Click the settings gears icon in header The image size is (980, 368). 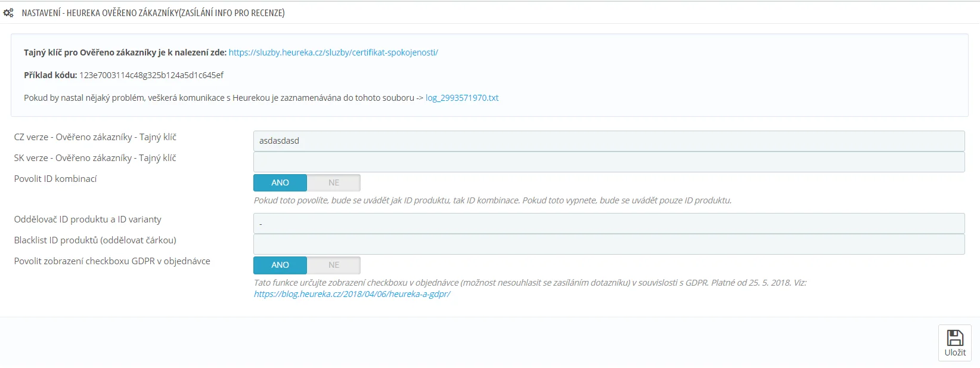(x=8, y=13)
